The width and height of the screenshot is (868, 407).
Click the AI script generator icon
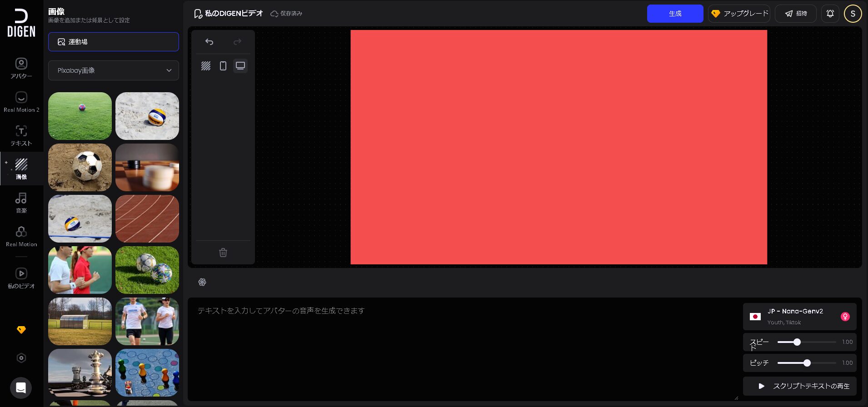202,282
